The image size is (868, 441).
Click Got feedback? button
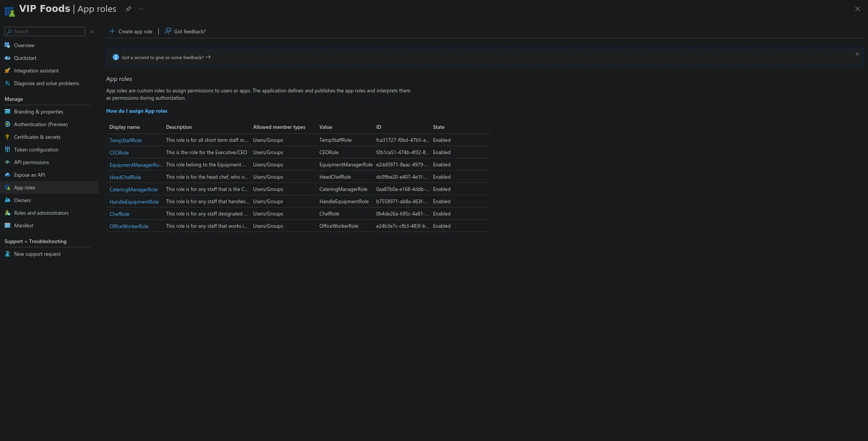tap(186, 31)
